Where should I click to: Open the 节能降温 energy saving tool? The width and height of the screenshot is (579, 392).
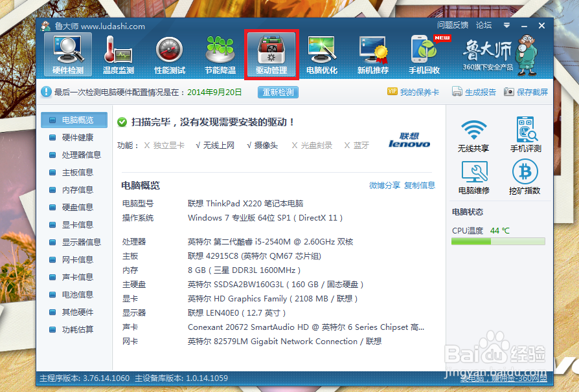pyautogui.click(x=220, y=54)
